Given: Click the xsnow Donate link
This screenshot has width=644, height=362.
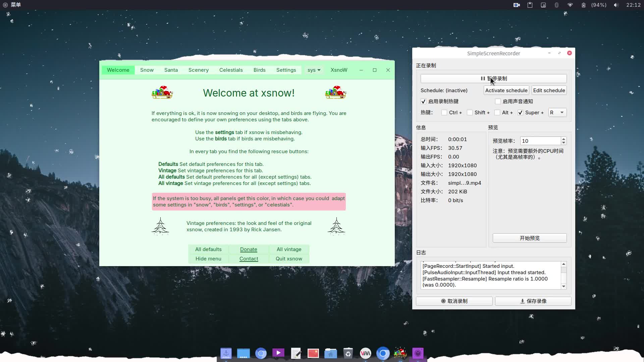Looking at the screenshot, I should coord(249,249).
